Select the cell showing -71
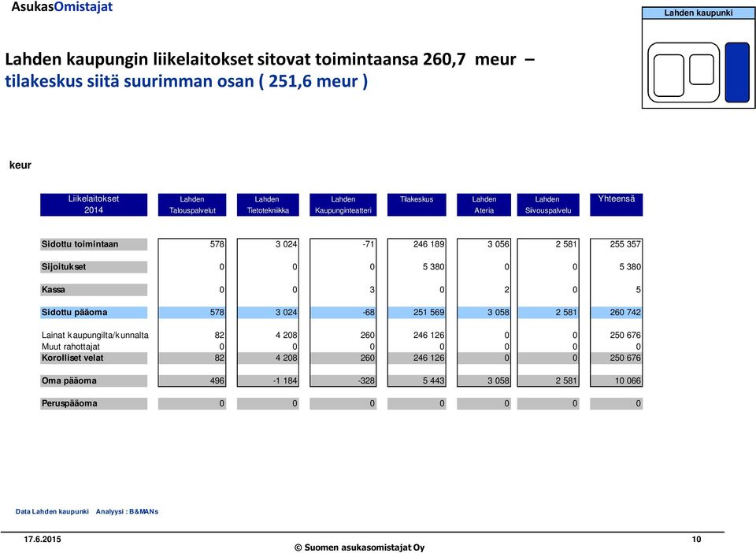 [369, 244]
